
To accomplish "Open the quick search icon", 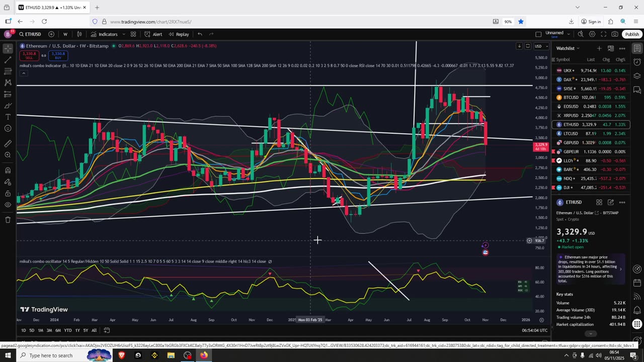I will tap(581, 34).
